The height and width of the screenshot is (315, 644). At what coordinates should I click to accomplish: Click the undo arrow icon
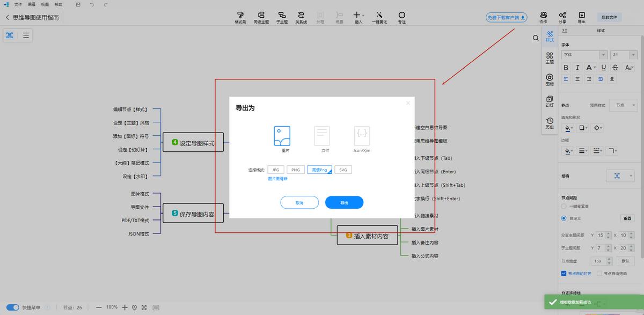pos(92,4)
